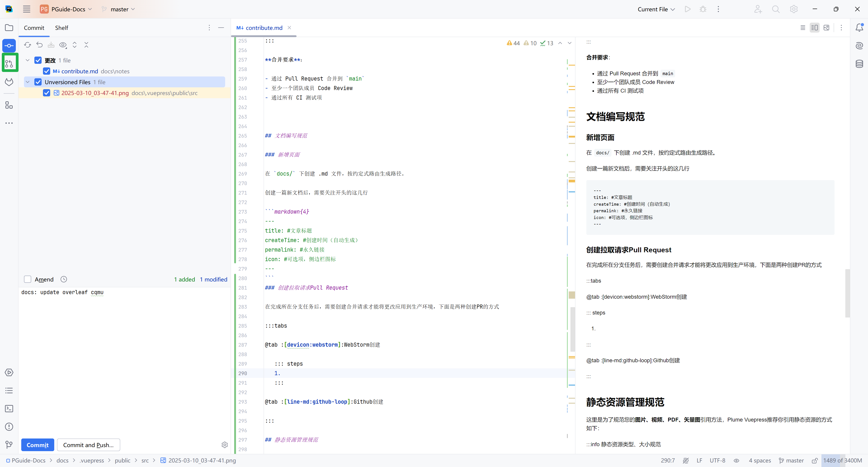Click the Rollback changes icon
This screenshot has width=868, height=467.
point(39,45)
